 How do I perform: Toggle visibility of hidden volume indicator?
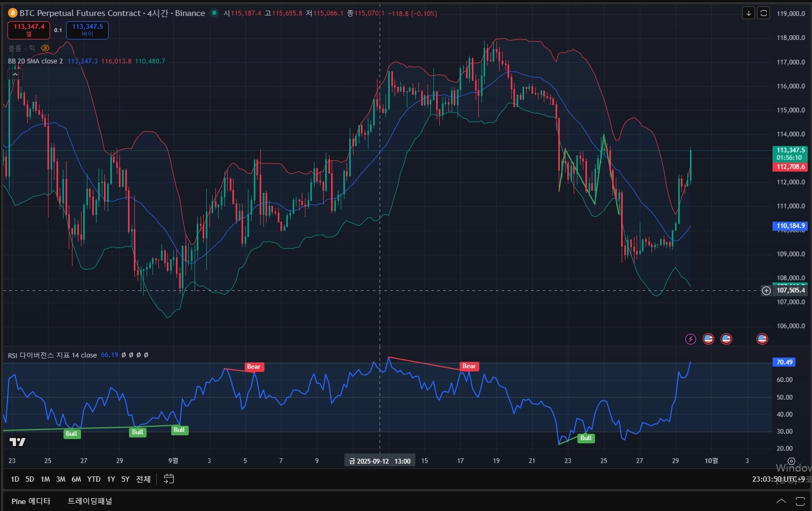[x=45, y=48]
